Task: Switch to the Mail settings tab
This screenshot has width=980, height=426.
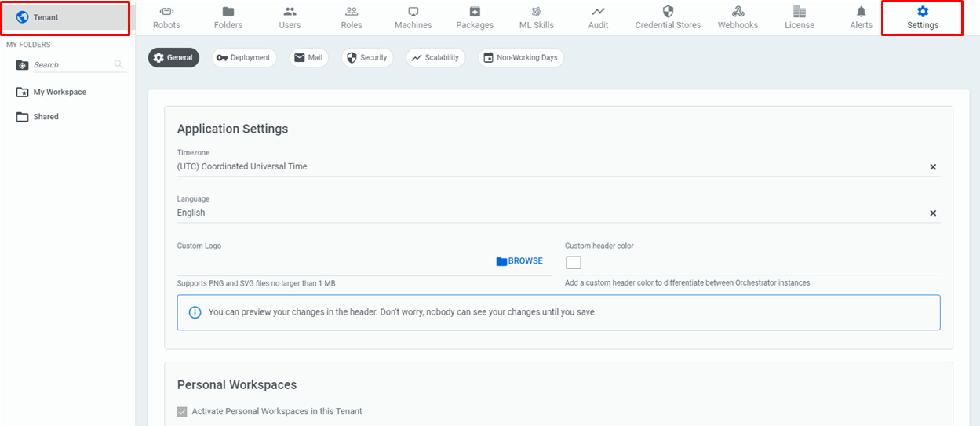Action: (x=308, y=57)
